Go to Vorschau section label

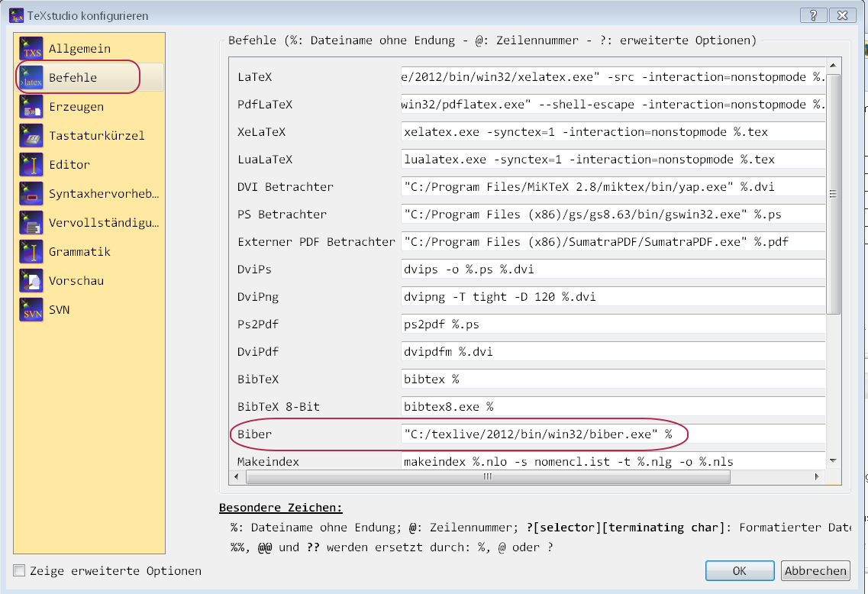76,281
